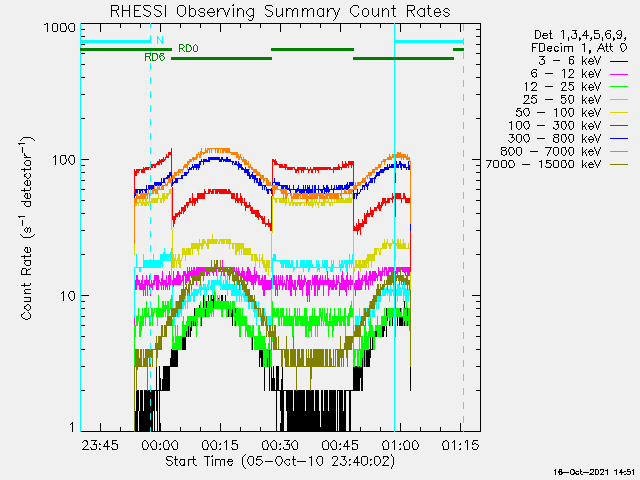The width and height of the screenshot is (640, 480).
Task: Click the '01:00' time axis tick label
Action: point(400,445)
